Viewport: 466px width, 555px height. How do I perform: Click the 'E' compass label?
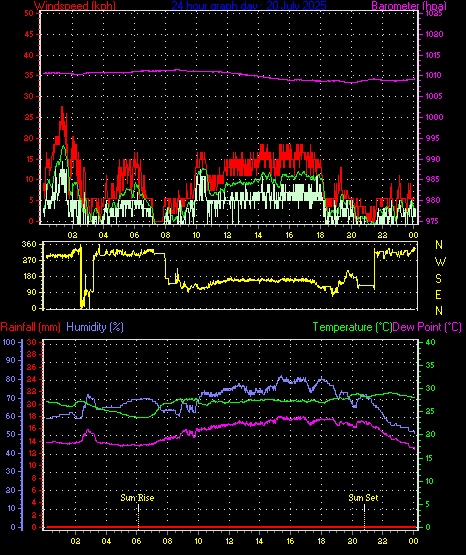439,294
